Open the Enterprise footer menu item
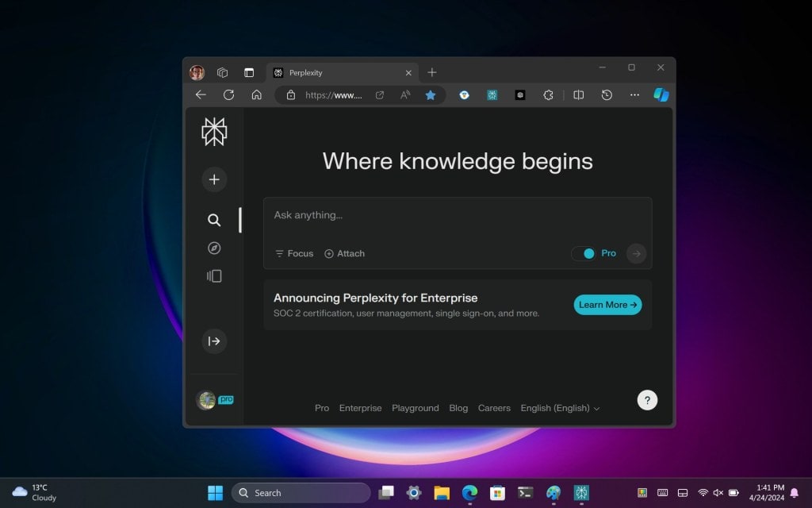The image size is (812, 508). tap(360, 408)
